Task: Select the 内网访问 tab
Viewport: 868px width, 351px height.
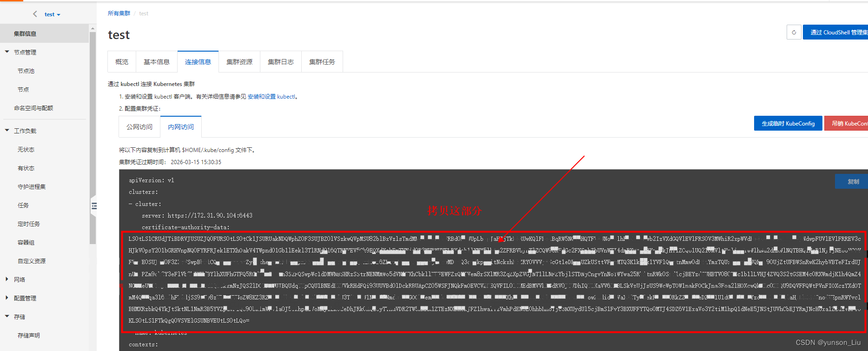Action: tap(181, 127)
